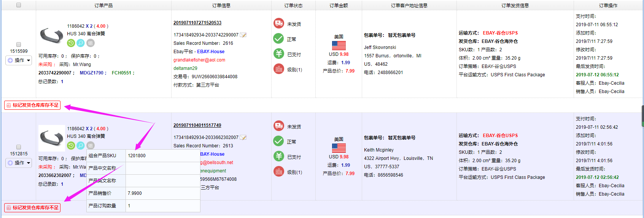Click 级别(1) icon in order 1512815
644x218 pixels.
279,172
